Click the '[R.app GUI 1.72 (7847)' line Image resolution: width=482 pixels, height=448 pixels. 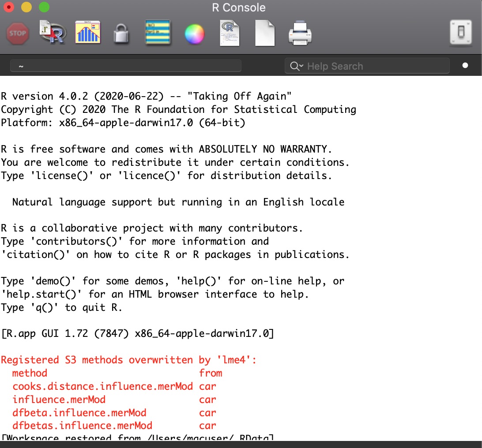click(x=137, y=333)
